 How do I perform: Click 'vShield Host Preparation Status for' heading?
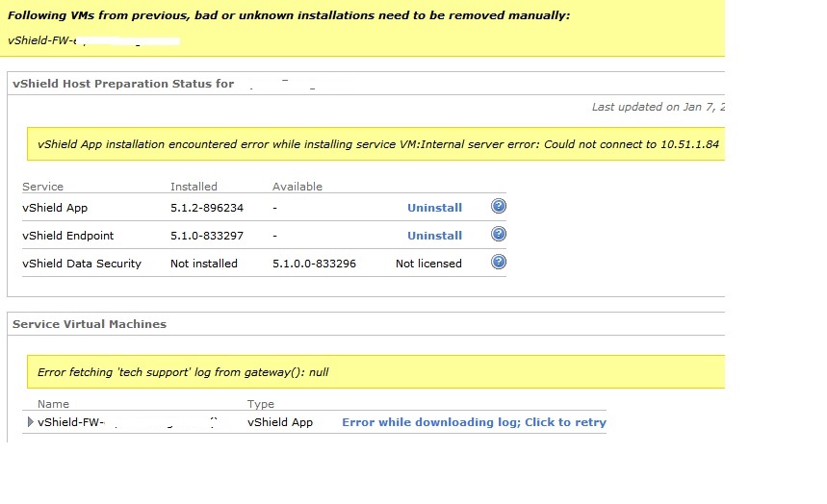[x=123, y=84]
